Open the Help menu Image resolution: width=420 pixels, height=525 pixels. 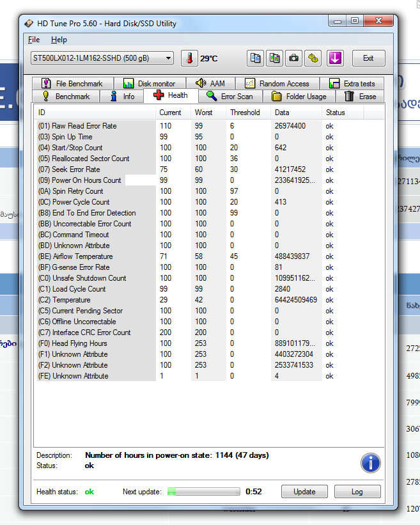pyautogui.click(x=59, y=40)
